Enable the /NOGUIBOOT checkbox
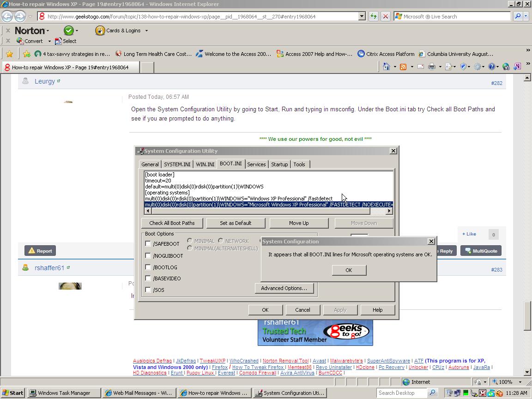Viewport: 532px width, 399px height. point(148,255)
